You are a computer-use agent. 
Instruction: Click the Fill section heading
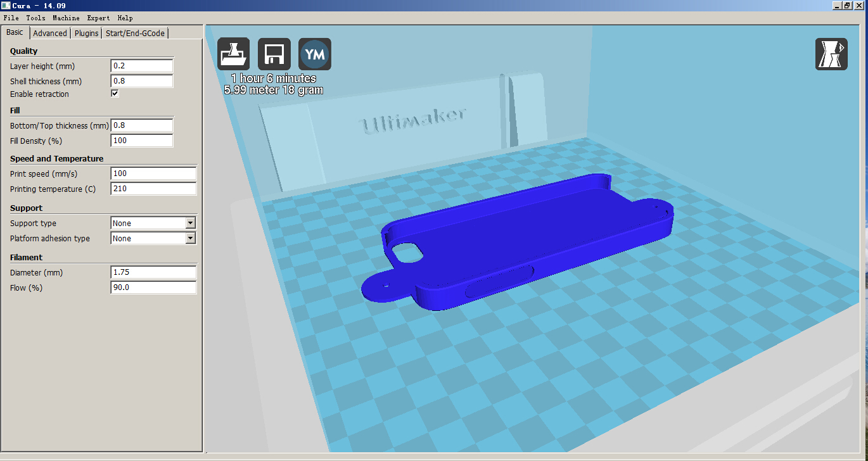(x=15, y=110)
